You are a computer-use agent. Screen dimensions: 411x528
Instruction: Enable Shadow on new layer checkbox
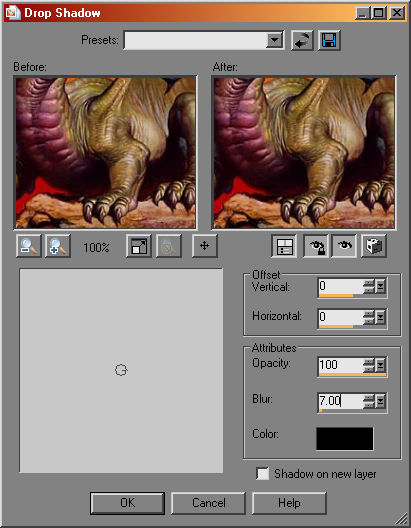click(x=263, y=474)
